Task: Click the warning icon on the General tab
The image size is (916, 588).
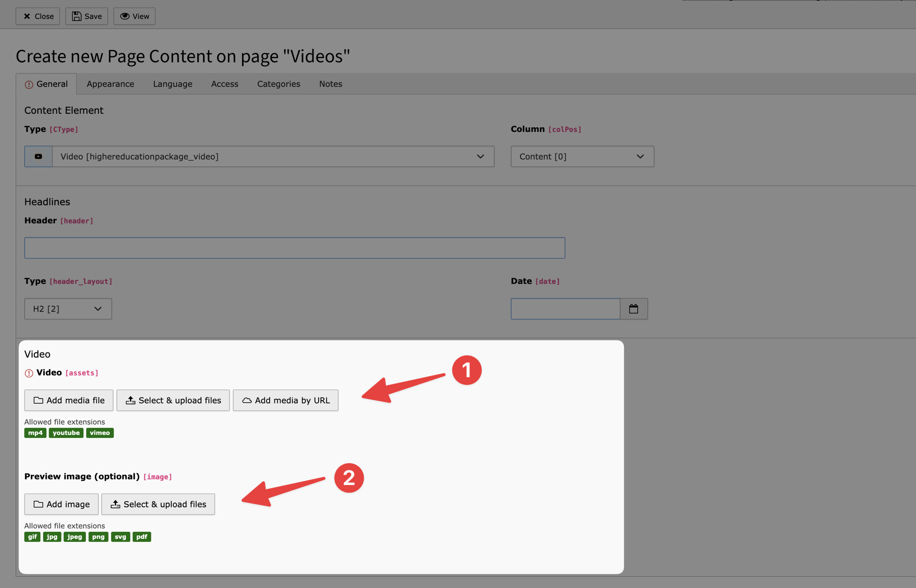Action: (x=28, y=84)
